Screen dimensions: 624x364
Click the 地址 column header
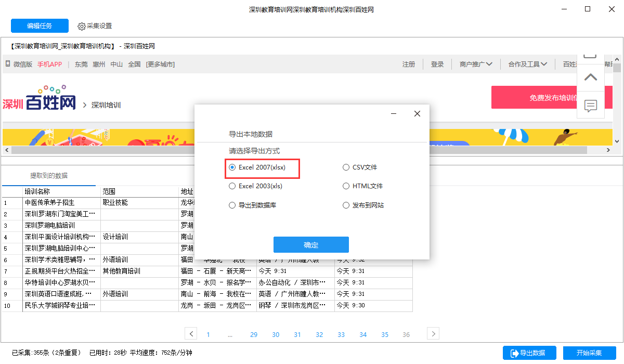(x=187, y=191)
